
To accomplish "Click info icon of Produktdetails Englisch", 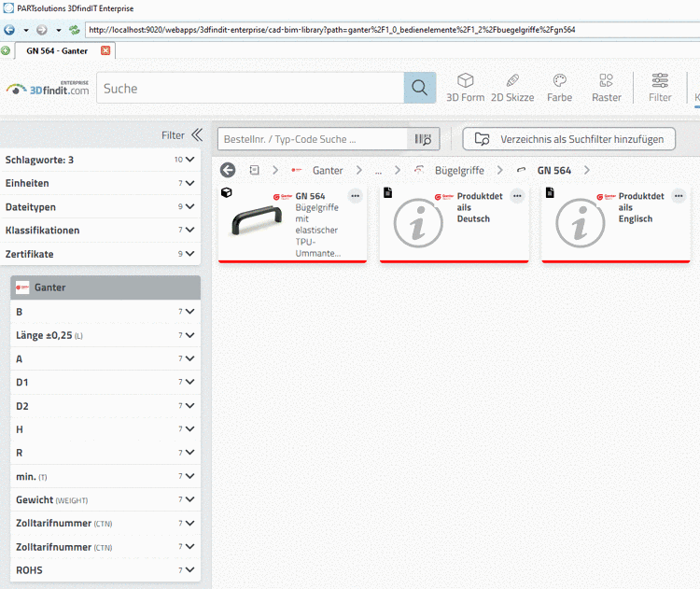I will 580,223.
